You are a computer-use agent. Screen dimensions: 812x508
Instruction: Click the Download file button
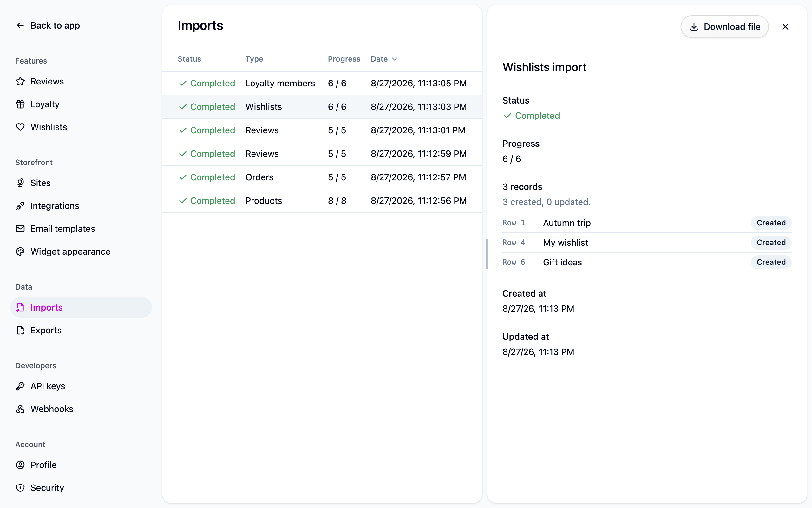click(x=724, y=27)
